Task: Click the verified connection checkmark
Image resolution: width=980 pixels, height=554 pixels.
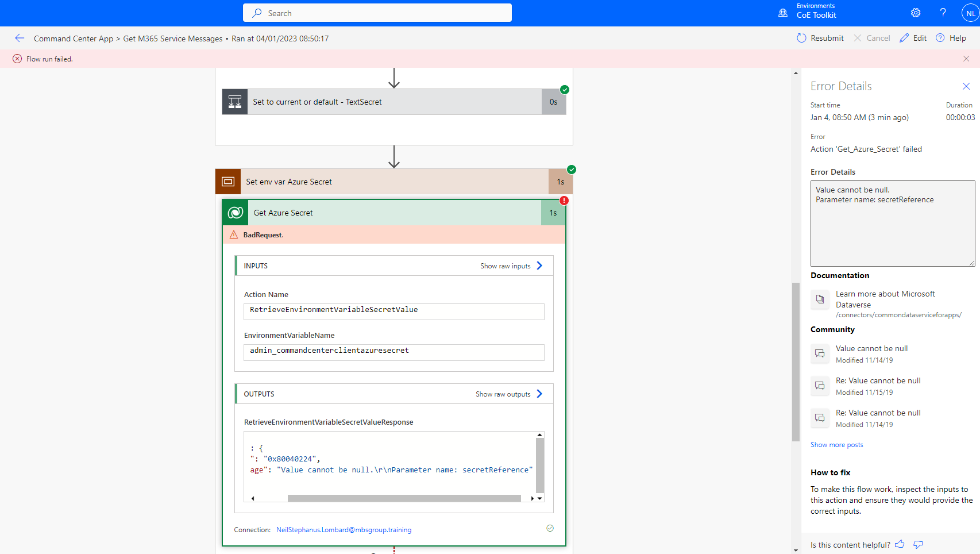Action: [550, 528]
